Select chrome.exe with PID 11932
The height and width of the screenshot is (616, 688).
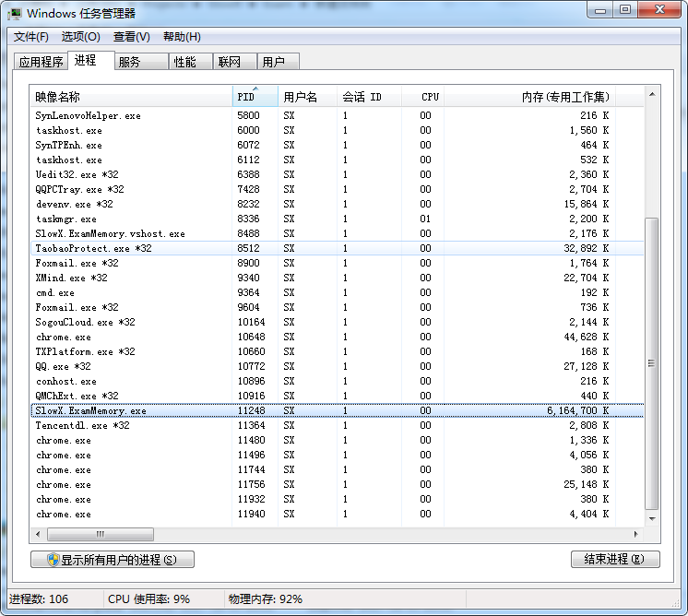[x=337, y=499]
